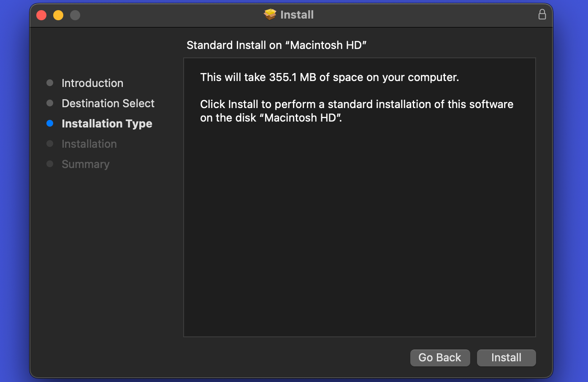588x382 pixels.
Task: Click the package box icon in title bar
Action: click(x=270, y=15)
